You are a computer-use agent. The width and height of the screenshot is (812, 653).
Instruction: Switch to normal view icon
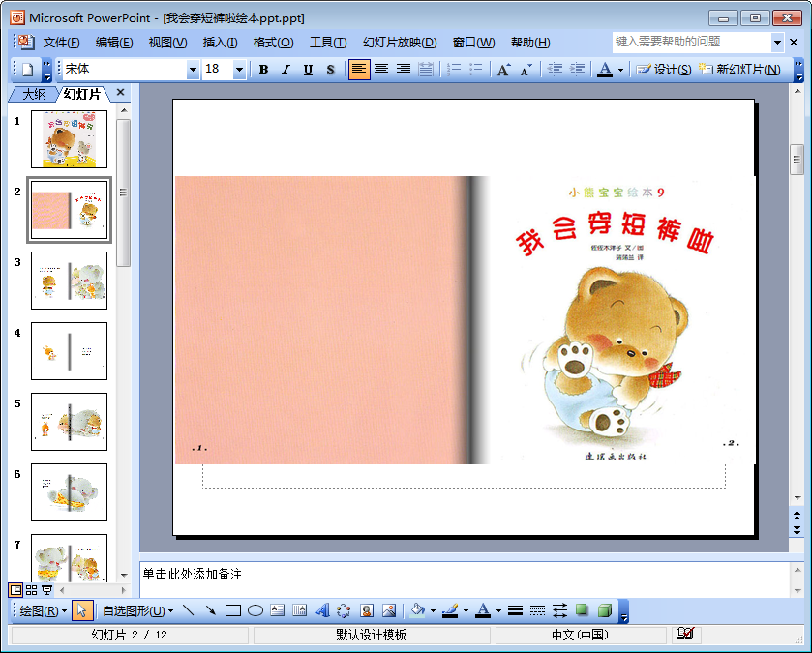pos(16,590)
